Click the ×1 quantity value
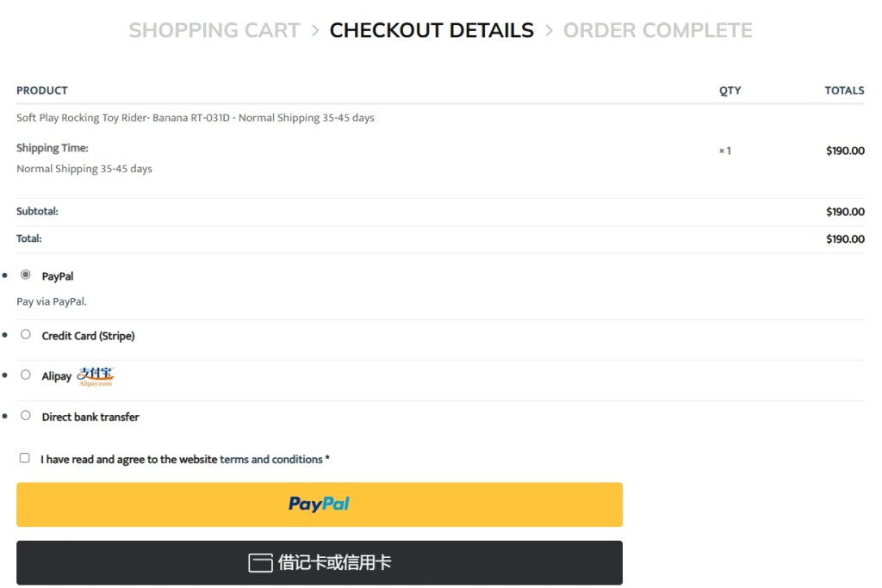This screenshot has width=882, height=588. point(725,151)
